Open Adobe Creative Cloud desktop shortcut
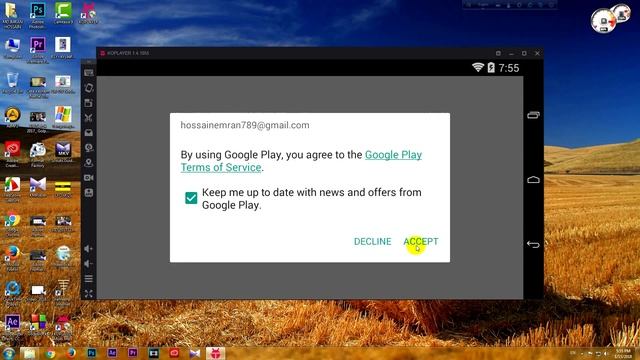640x360 pixels. click(12, 153)
